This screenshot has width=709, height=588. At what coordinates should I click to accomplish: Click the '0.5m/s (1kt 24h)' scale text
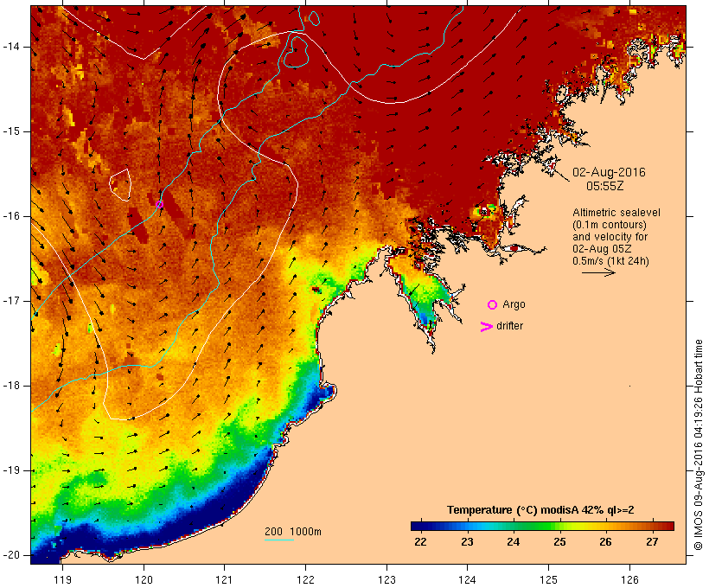(610, 261)
